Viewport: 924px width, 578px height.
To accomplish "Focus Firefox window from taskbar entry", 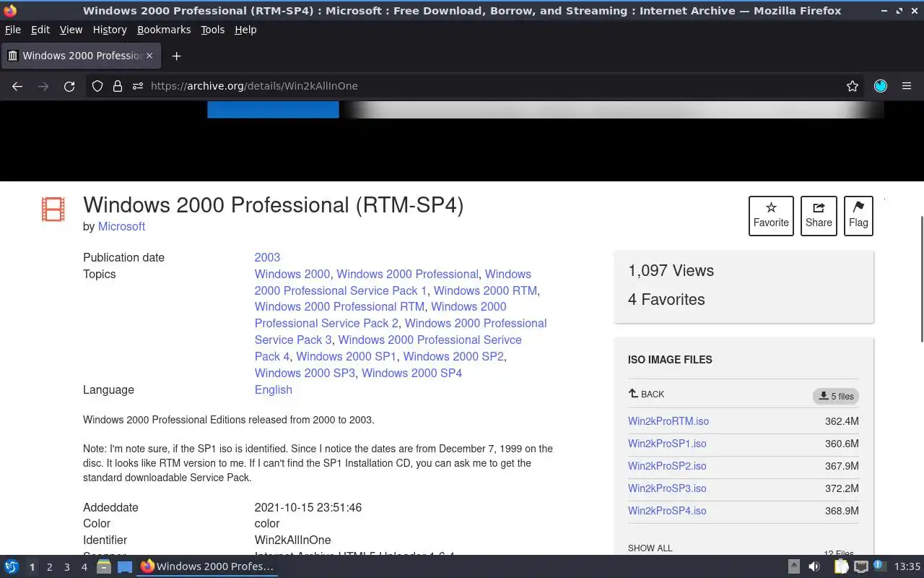I will pyautogui.click(x=207, y=566).
